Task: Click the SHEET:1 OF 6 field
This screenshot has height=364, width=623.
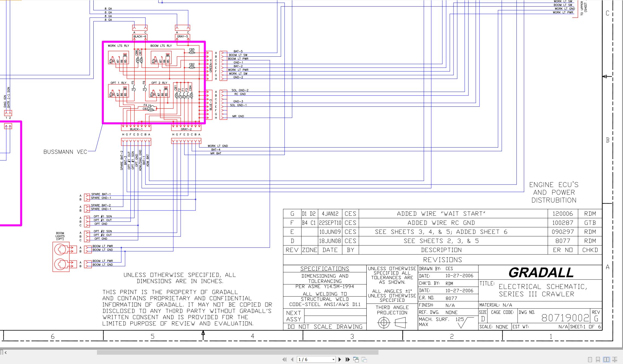Action: [586, 327]
